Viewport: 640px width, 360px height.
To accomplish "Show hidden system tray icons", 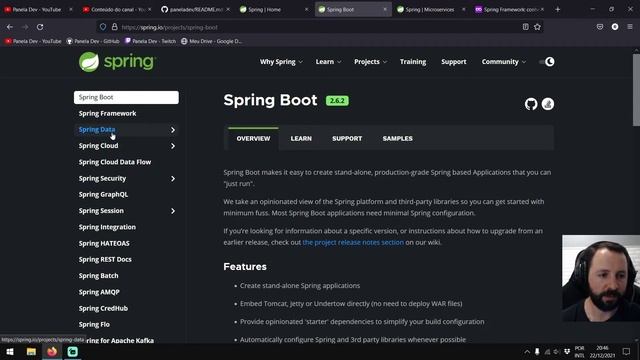I will [x=527, y=351].
